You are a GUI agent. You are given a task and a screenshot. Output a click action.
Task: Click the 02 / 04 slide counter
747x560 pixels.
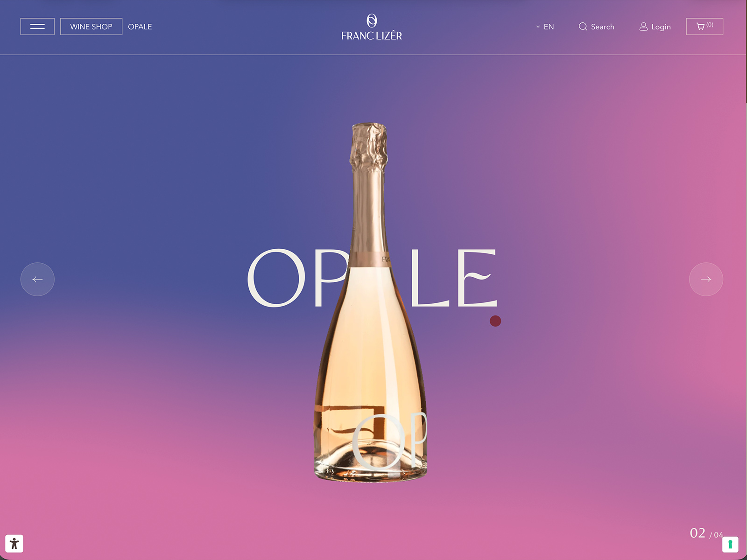[x=706, y=533]
